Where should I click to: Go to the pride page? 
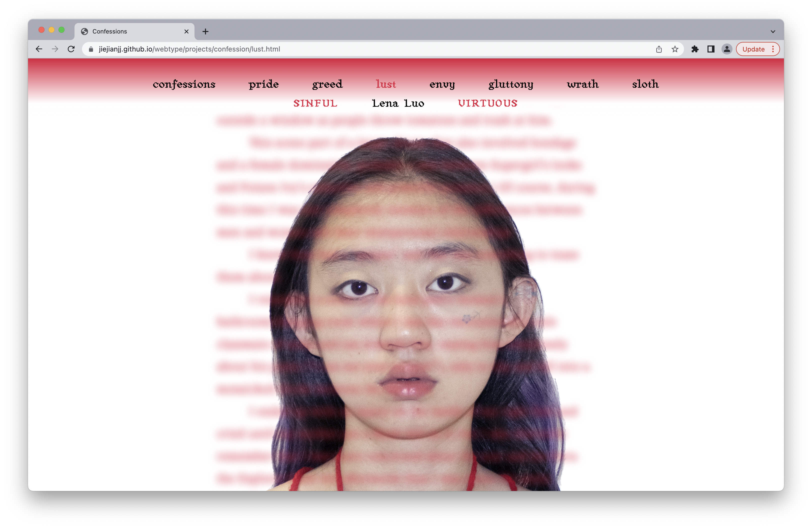263,84
